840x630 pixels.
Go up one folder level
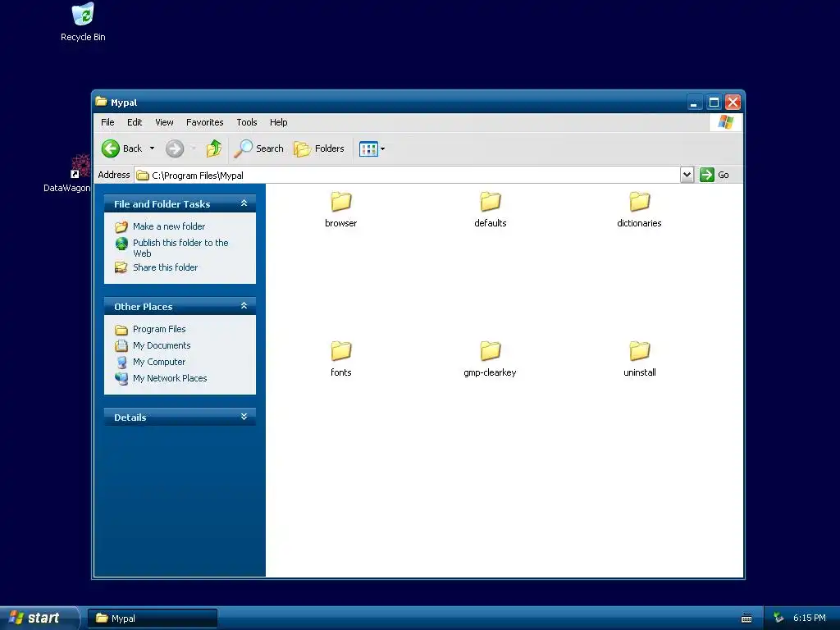point(214,148)
